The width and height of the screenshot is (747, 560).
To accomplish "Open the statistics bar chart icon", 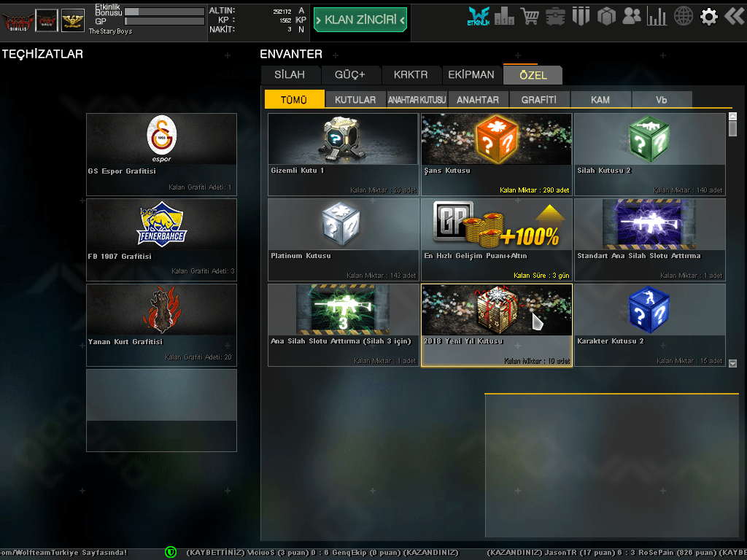I will point(657,16).
